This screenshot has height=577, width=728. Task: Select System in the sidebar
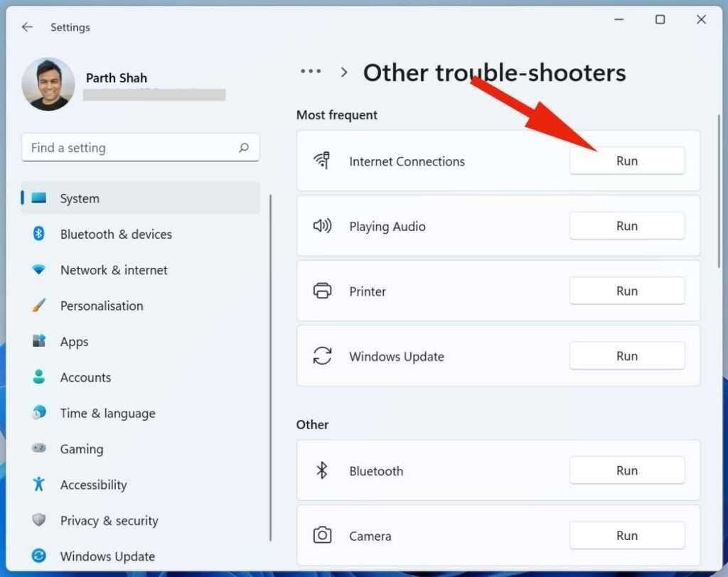tap(79, 198)
